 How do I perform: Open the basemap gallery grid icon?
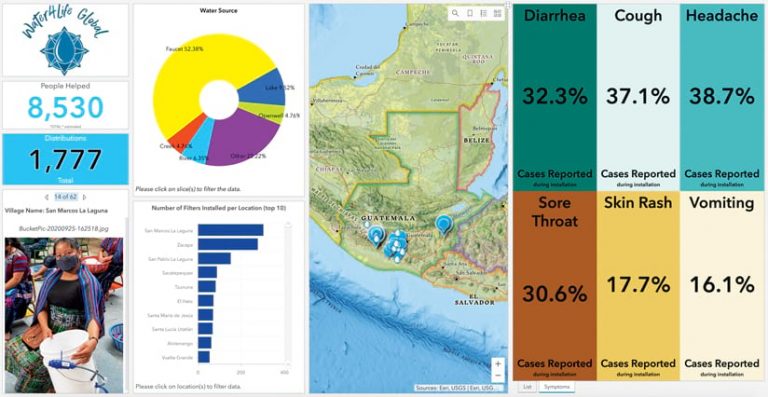click(x=498, y=13)
